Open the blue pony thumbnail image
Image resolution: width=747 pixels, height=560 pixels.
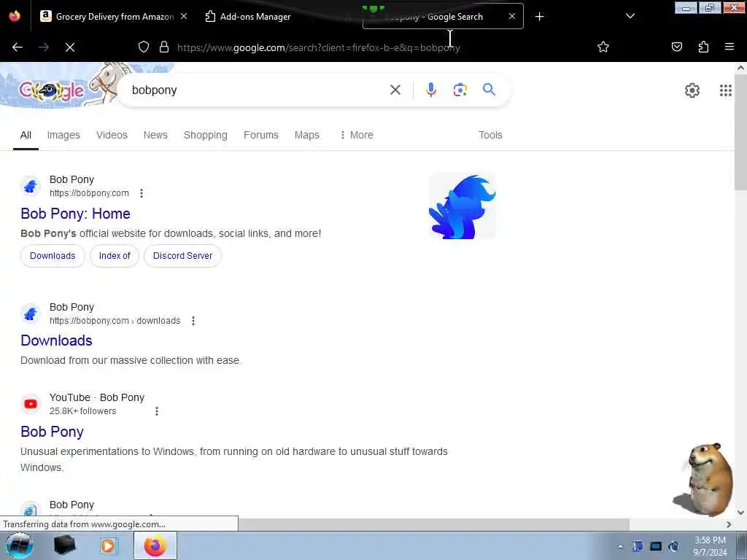[462, 206]
